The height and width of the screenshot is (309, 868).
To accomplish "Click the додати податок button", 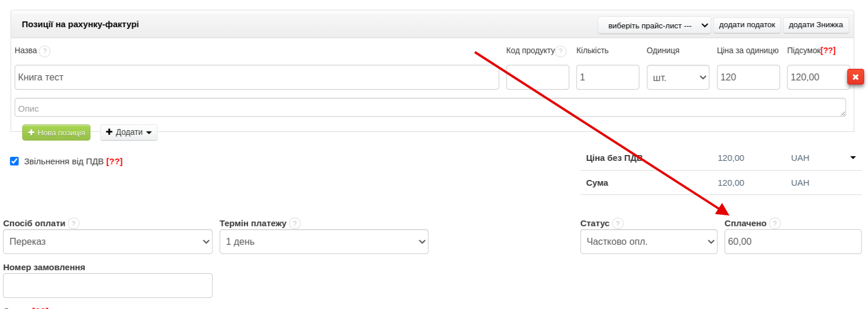I will pos(747,25).
